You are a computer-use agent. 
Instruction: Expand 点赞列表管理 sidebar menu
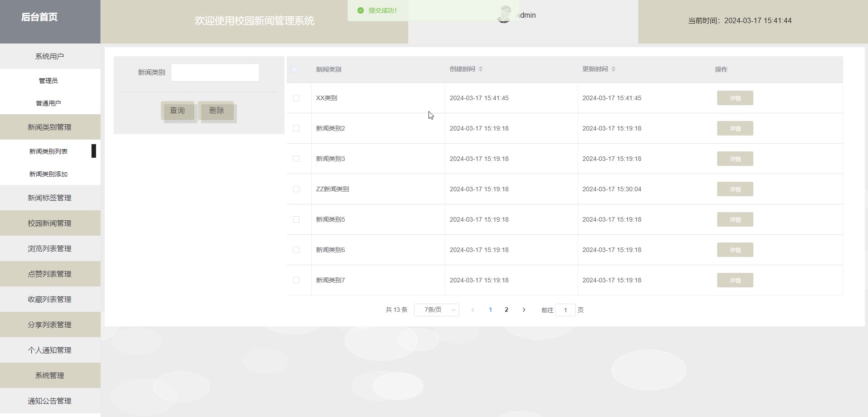pyautogui.click(x=50, y=274)
